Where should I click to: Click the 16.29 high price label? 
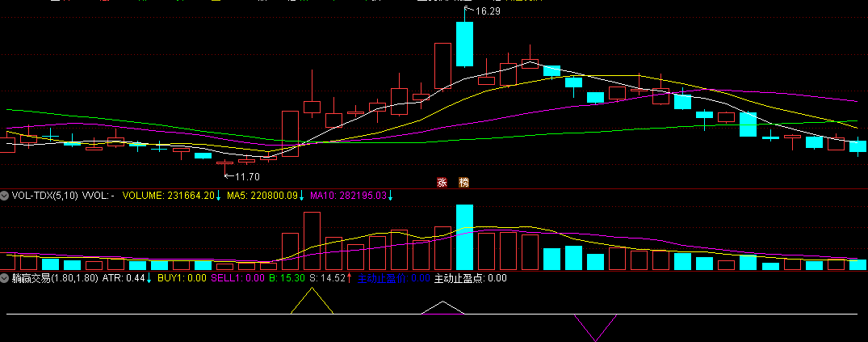[x=487, y=11]
